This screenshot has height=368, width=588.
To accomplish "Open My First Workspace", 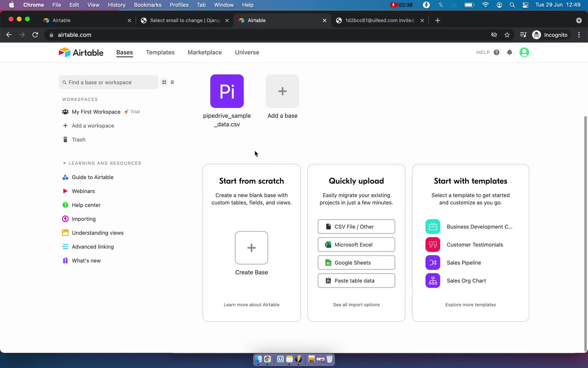I will 96,112.
